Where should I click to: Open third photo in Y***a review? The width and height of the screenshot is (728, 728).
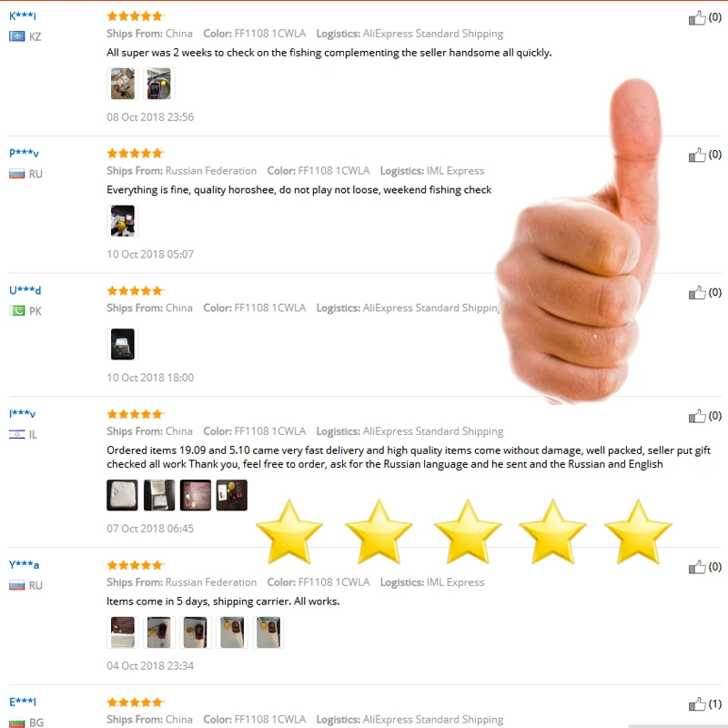(195, 632)
